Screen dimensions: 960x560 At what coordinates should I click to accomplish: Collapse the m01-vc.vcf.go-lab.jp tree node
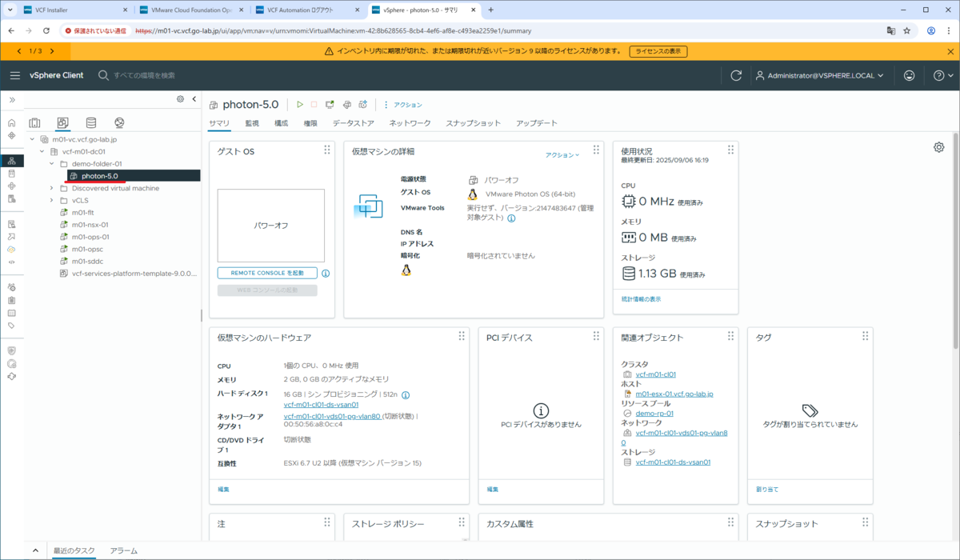tap(32, 138)
